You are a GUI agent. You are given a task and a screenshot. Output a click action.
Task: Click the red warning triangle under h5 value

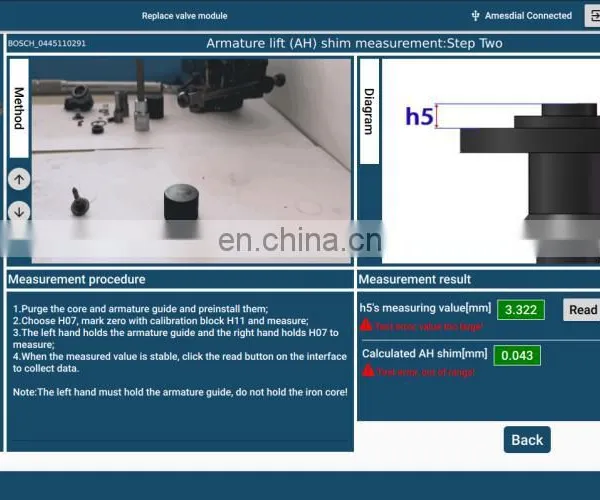366,325
